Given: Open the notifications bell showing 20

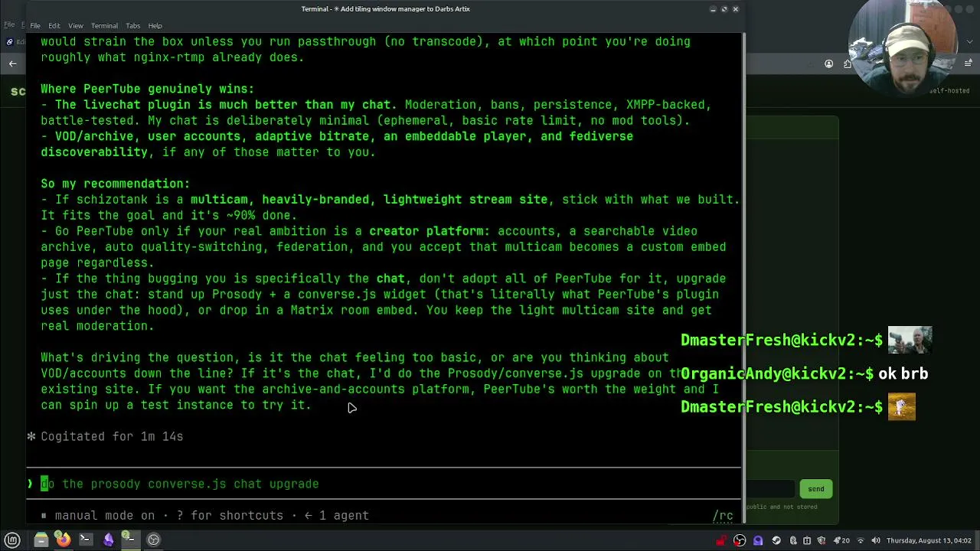Looking at the screenshot, I should (841, 540).
